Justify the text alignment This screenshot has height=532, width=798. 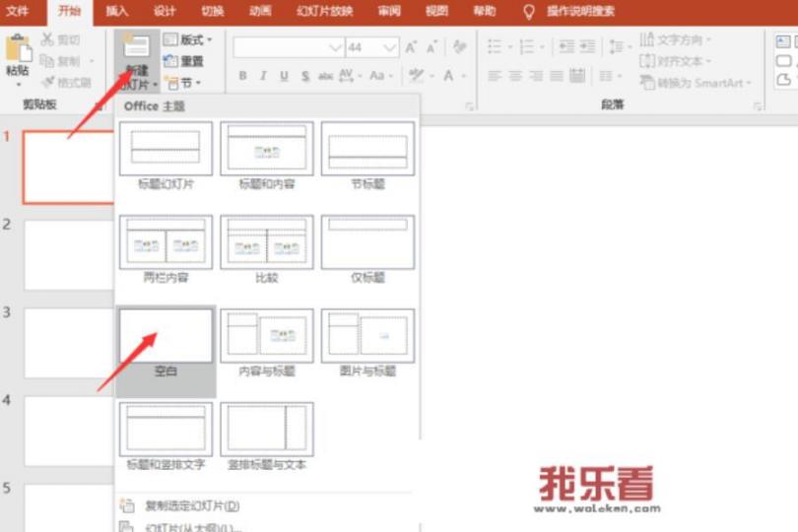[x=557, y=77]
